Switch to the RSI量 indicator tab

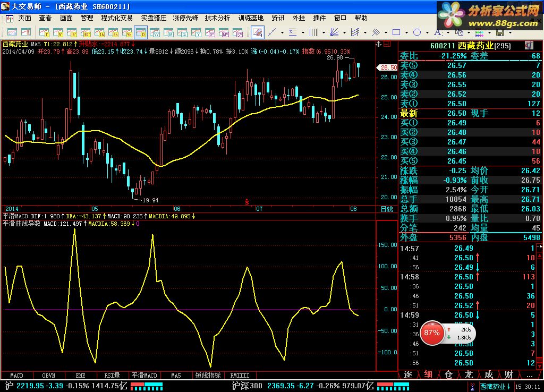coord(113,376)
